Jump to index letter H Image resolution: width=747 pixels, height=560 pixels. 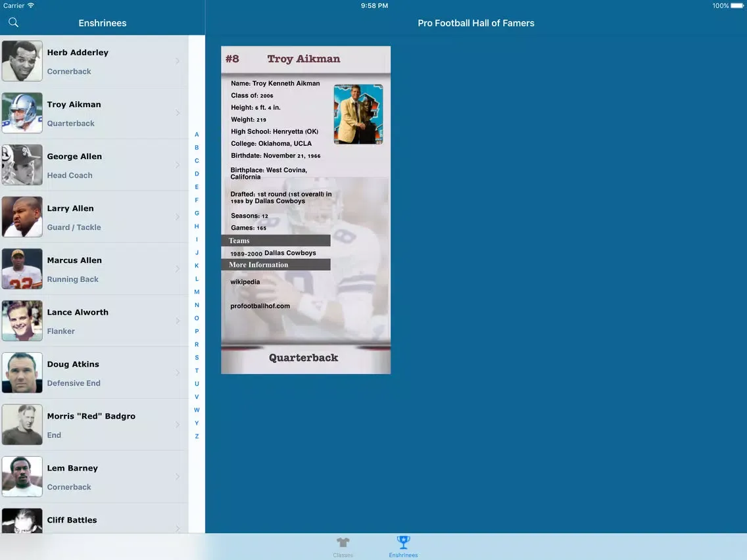pos(197,226)
